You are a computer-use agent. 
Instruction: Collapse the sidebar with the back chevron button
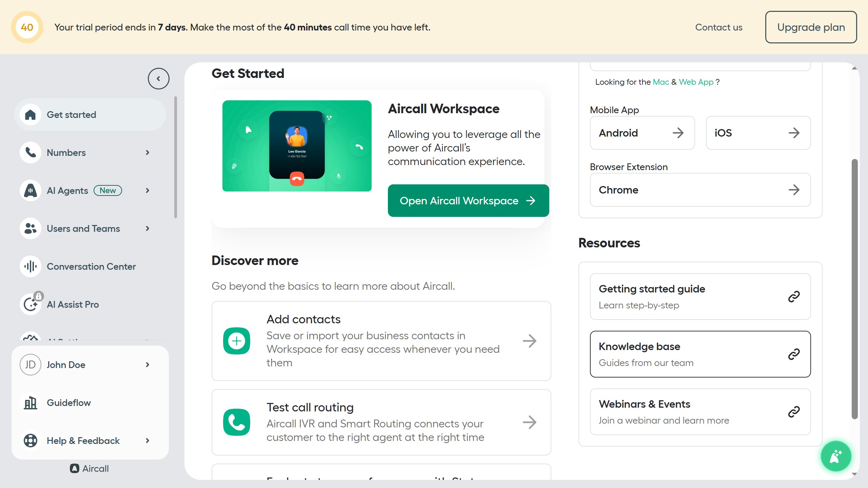[x=158, y=79]
